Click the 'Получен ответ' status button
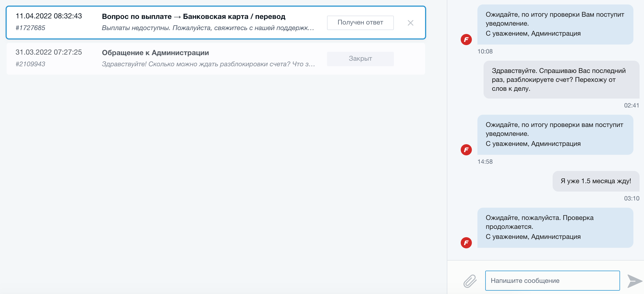 coord(360,23)
